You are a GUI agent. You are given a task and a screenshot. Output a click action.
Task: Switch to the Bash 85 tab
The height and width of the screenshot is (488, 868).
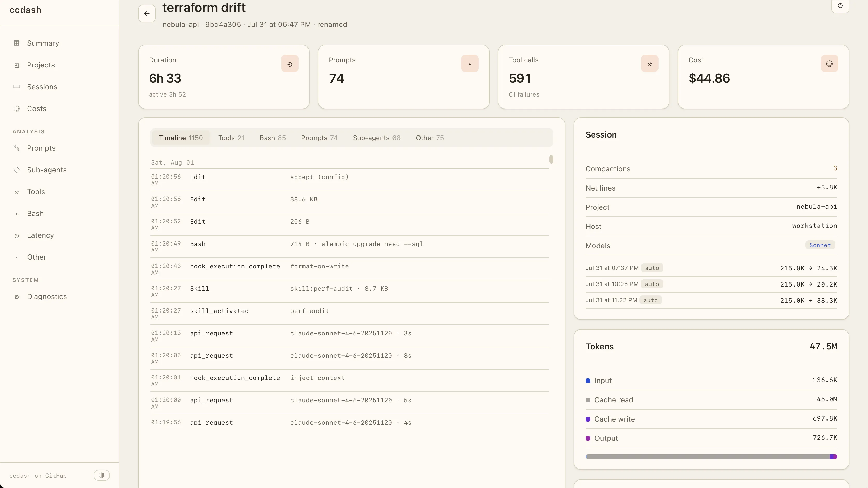click(273, 138)
